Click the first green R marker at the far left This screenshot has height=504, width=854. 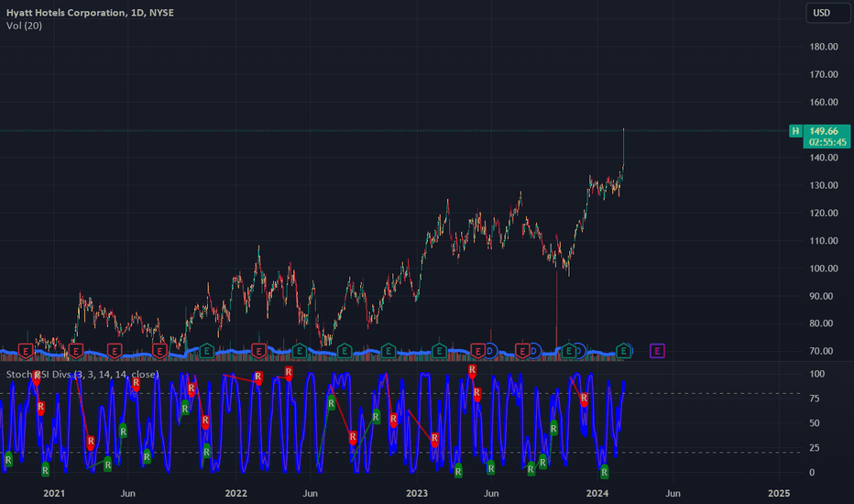tap(8, 459)
